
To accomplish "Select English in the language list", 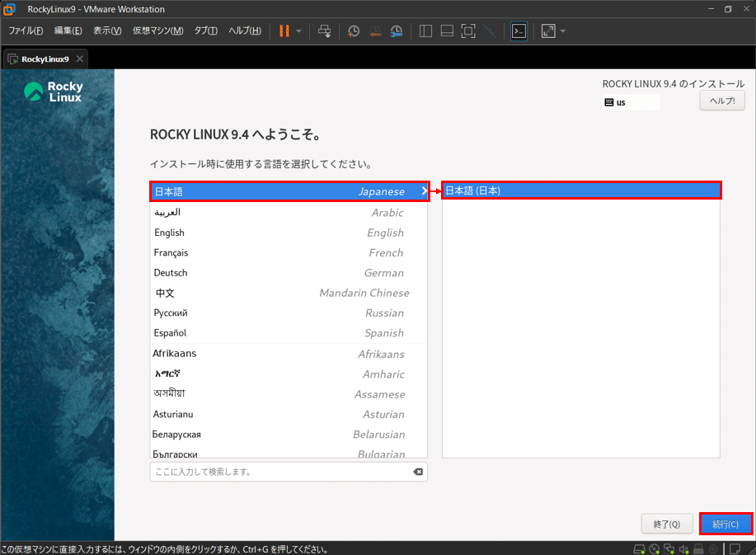I will [289, 233].
